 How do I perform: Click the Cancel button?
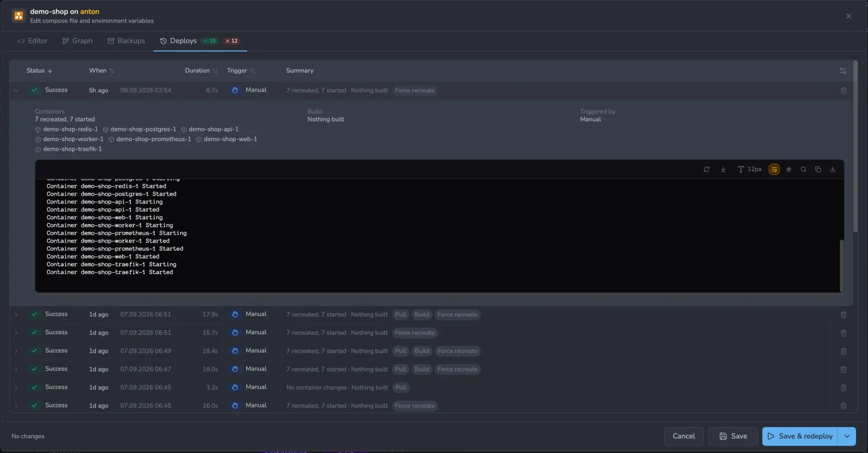pyautogui.click(x=684, y=436)
